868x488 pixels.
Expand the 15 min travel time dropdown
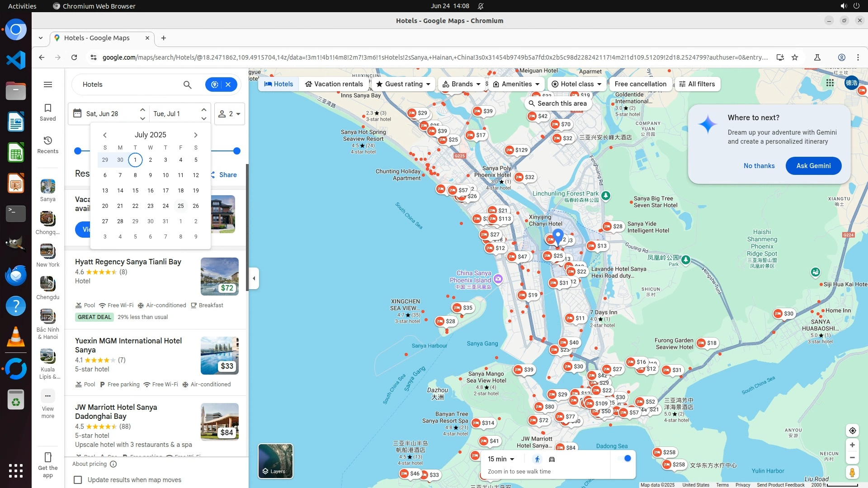[501, 459]
